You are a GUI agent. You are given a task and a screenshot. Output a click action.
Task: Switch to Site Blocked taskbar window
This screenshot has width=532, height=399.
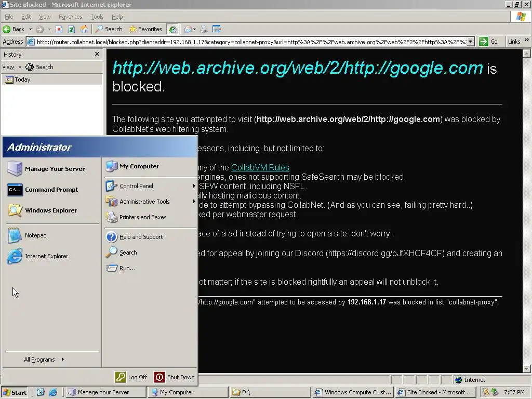(x=435, y=392)
